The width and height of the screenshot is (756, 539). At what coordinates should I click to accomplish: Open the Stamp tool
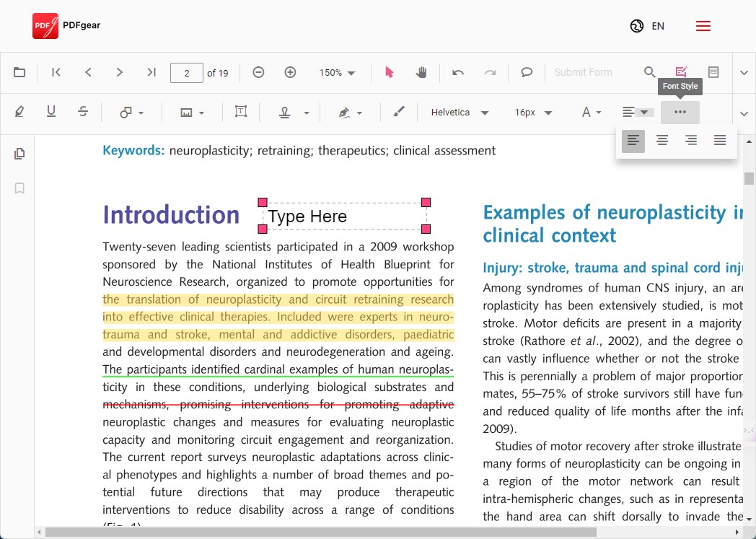click(285, 111)
